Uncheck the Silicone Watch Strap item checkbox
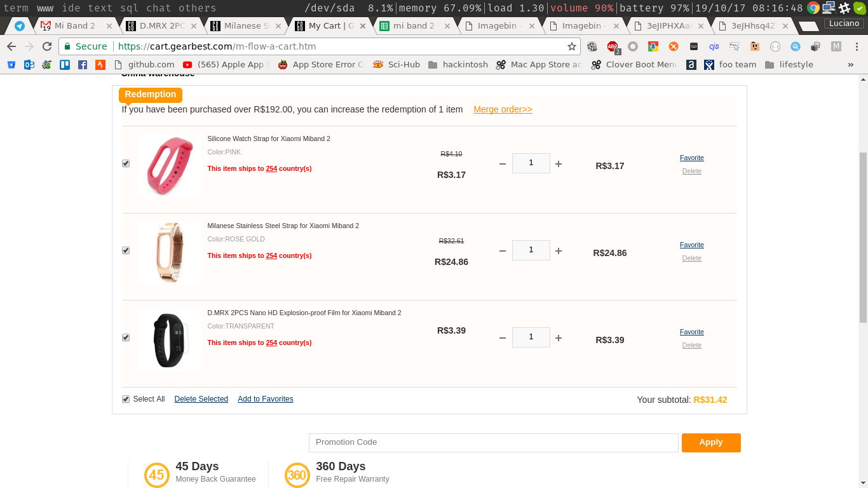Image resolution: width=868 pixels, height=488 pixels. pos(126,163)
